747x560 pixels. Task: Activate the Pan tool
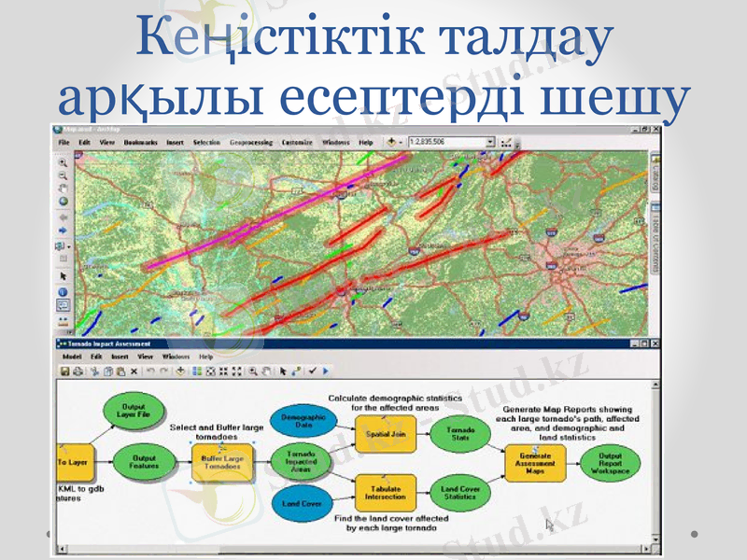[63, 188]
